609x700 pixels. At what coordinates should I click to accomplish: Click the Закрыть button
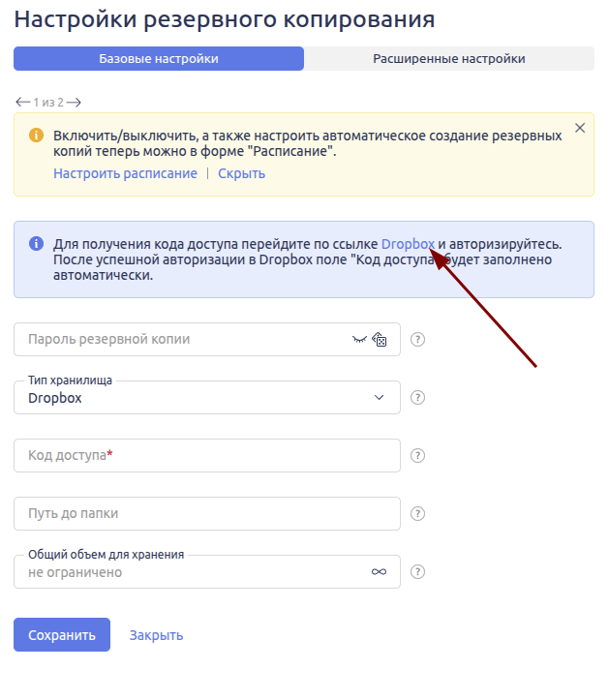click(156, 635)
